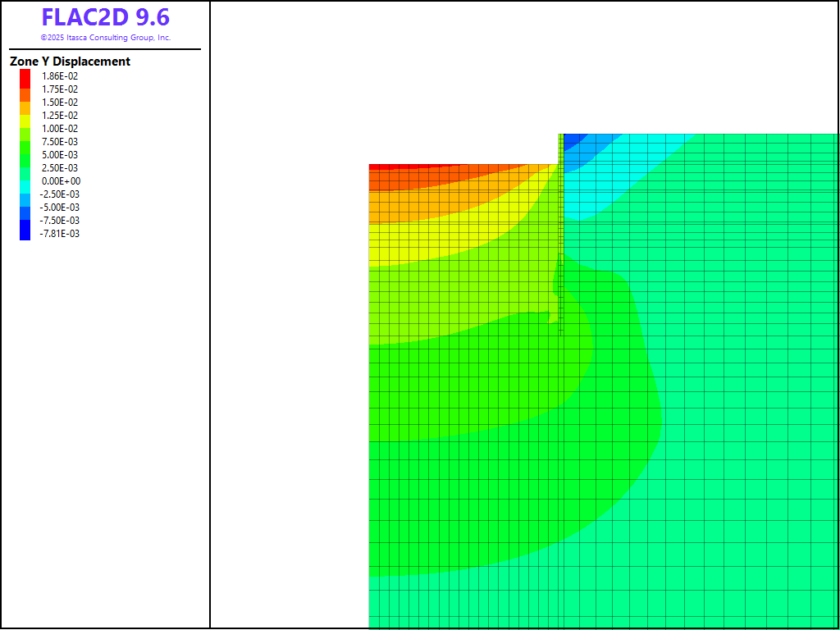The image size is (840, 630).
Task: Select the cyan legend swatch
Action: 25,186
